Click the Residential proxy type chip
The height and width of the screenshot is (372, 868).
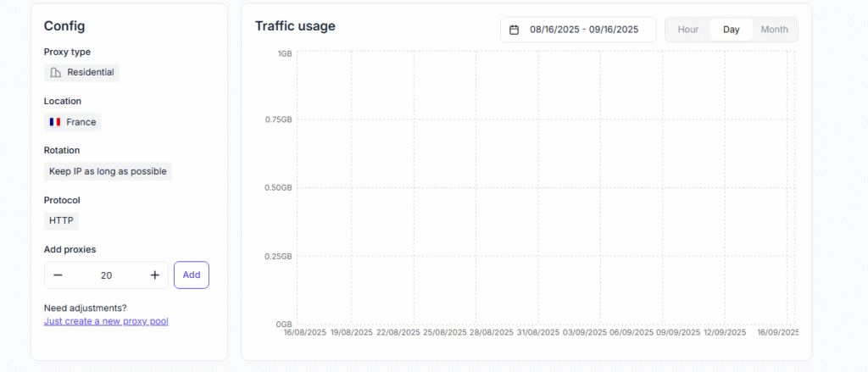[x=82, y=73]
